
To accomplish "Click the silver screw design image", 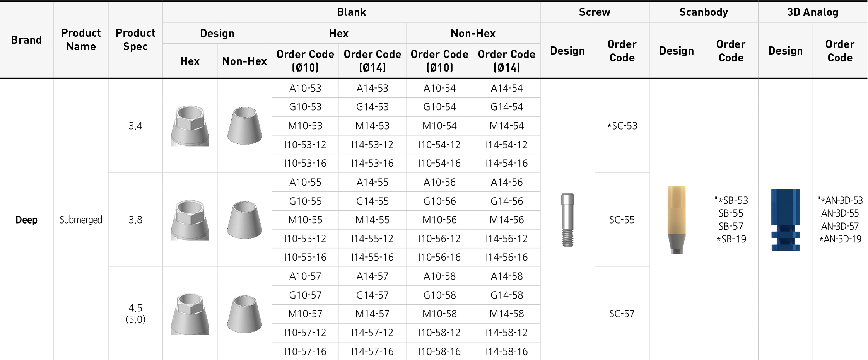I will (x=567, y=220).
